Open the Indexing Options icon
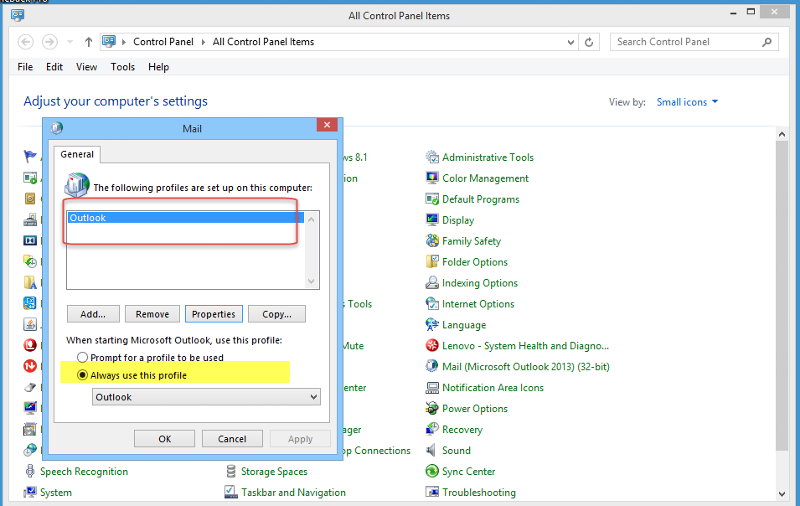Screen dimensions: 800x506 pyautogui.click(x=432, y=283)
